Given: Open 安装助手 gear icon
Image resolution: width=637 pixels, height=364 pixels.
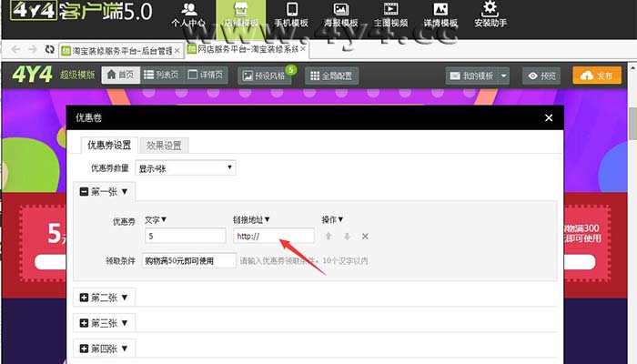Looking at the screenshot, I should click(x=490, y=15).
